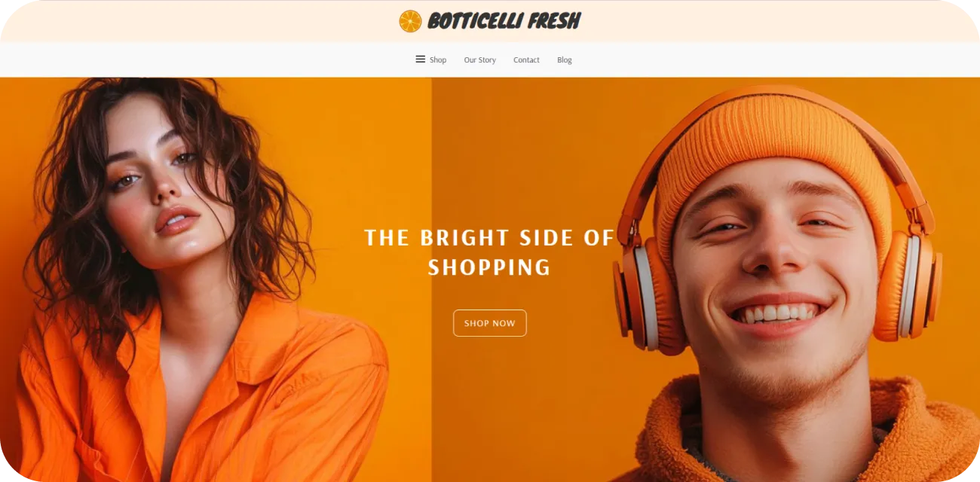
Task: Navigate to the Blog page
Action: tap(565, 60)
